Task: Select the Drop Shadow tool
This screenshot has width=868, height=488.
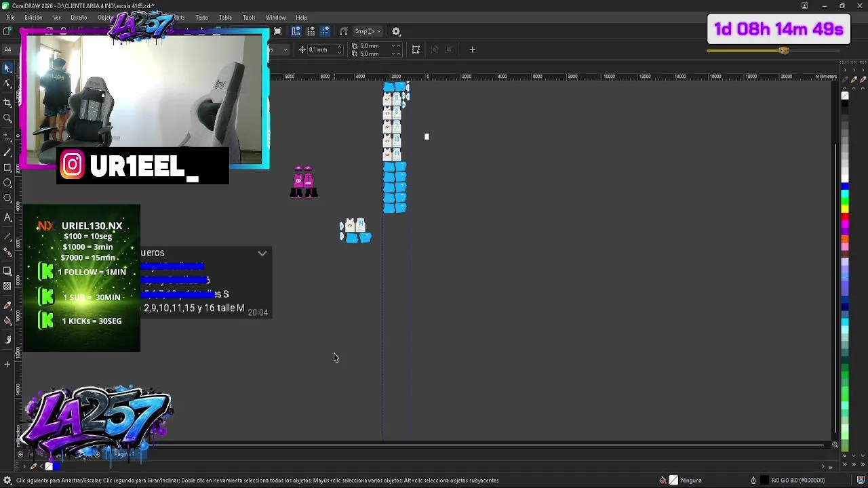Action: pos(7,270)
